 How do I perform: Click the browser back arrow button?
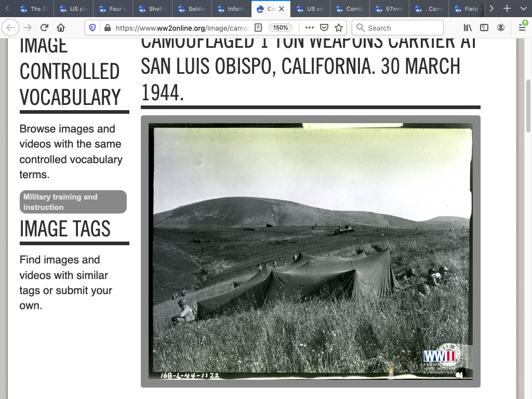(11, 28)
